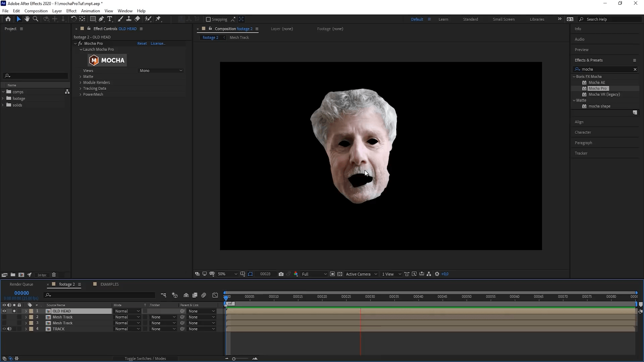644x362 pixels.
Task: Select the Eraser tool
Action: tap(137, 19)
